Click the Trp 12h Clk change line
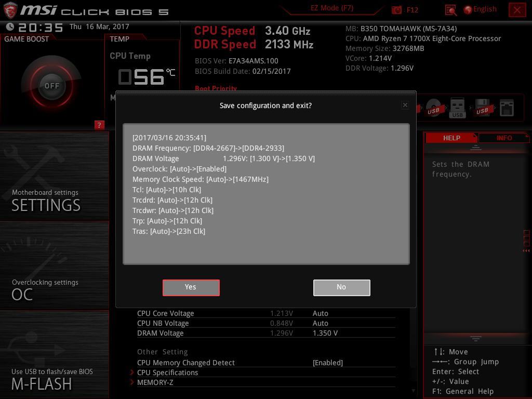 click(x=167, y=221)
